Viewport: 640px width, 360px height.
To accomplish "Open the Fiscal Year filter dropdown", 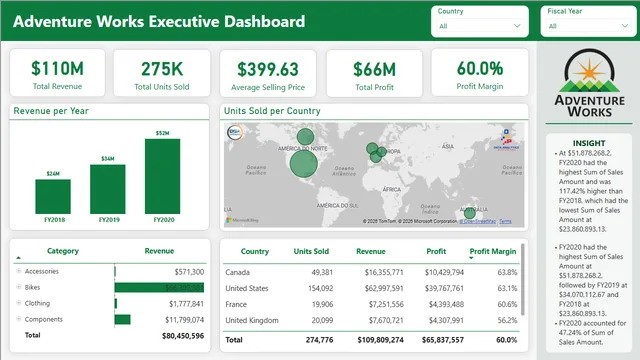I will pos(588,26).
